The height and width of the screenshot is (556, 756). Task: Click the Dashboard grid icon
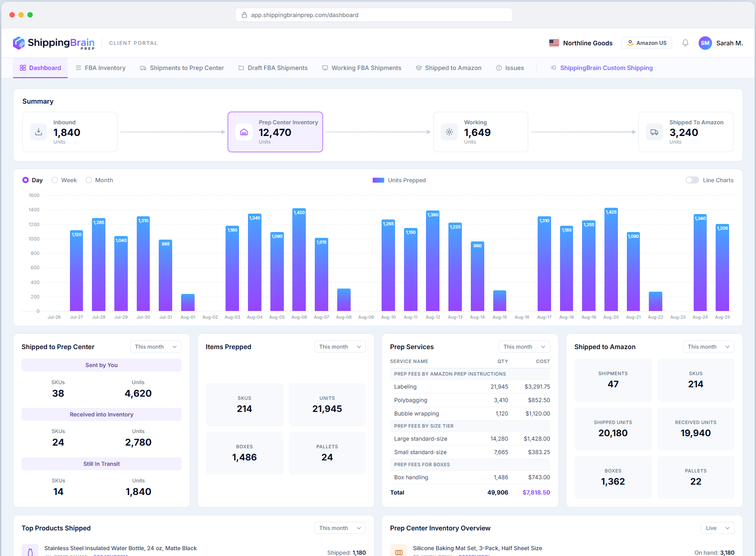point(23,68)
